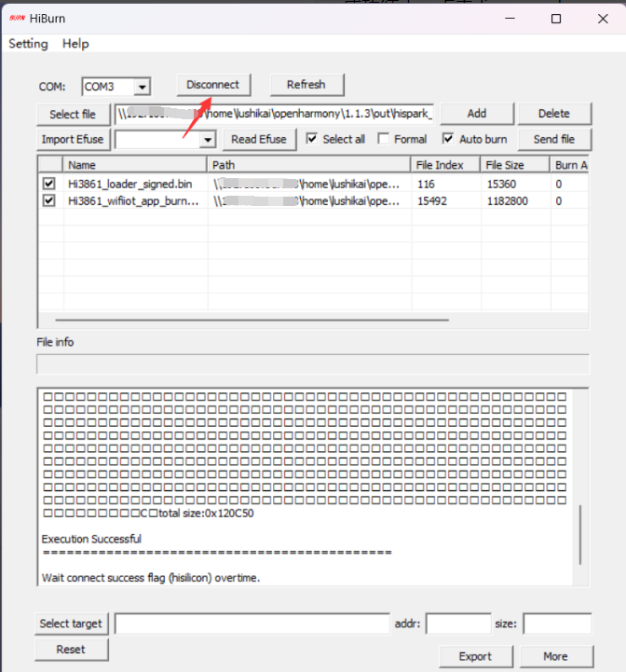The image size is (626, 672).
Task: Select the Hi3861_wifiiot_app_burn file name
Action: click(133, 201)
